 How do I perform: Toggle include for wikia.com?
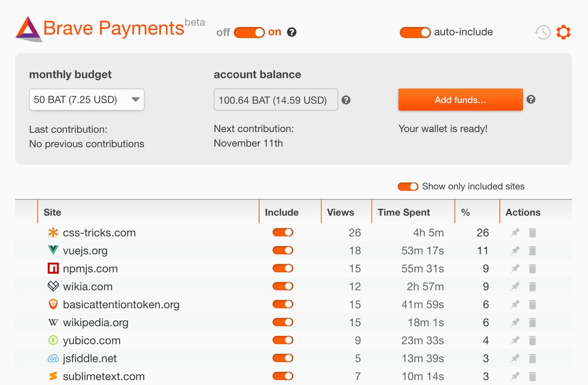pyautogui.click(x=283, y=286)
